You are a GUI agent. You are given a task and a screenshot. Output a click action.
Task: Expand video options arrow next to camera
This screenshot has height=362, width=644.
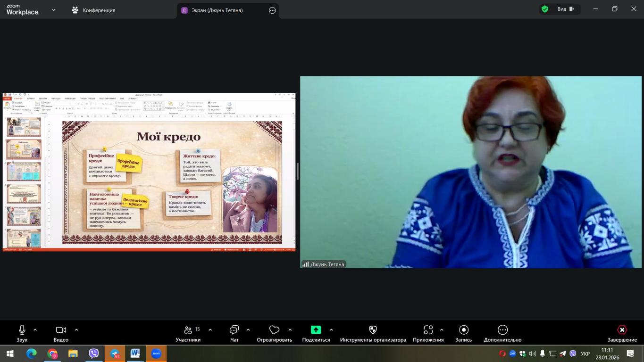(x=76, y=330)
